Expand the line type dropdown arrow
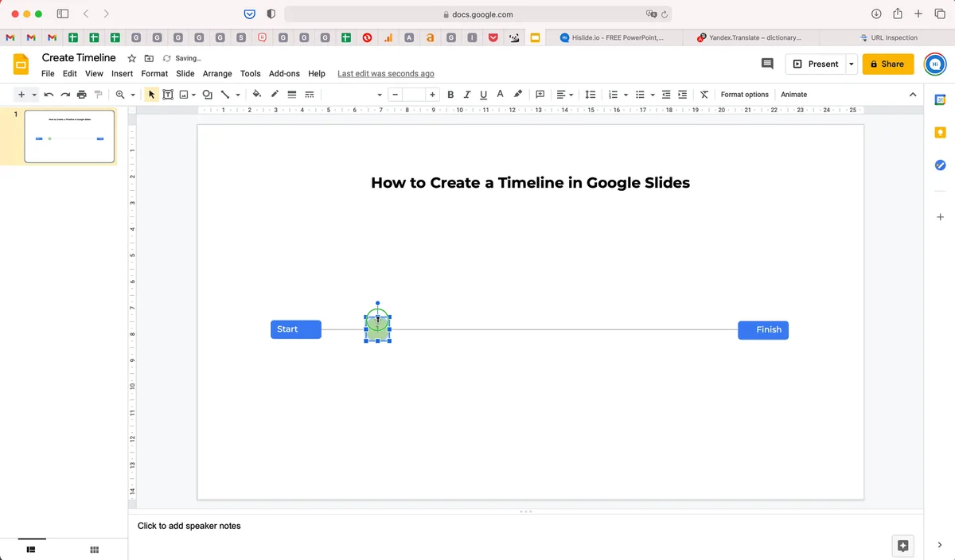Image resolution: width=955 pixels, height=560 pixels. pyautogui.click(x=238, y=95)
